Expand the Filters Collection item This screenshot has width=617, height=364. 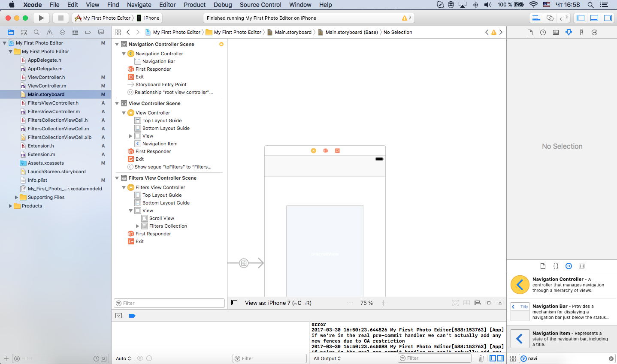(138, 226)
